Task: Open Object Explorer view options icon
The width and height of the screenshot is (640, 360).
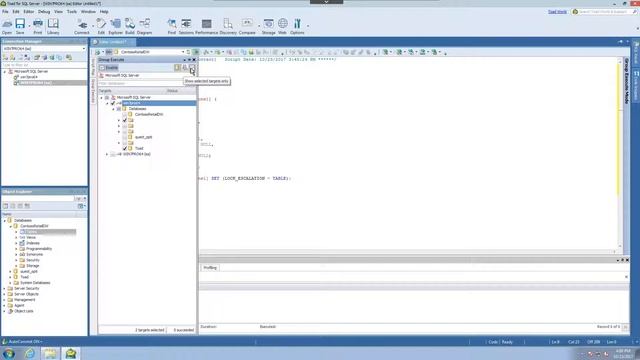Action: [81, 206]
